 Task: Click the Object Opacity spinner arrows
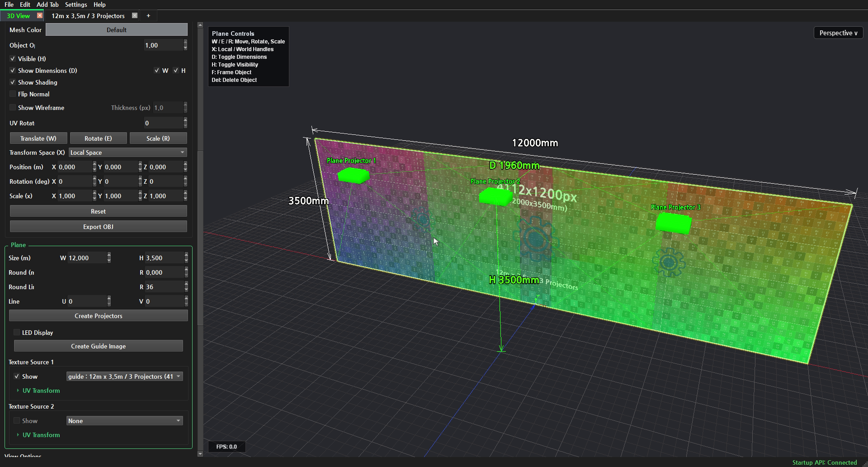(x=185, y=45)
